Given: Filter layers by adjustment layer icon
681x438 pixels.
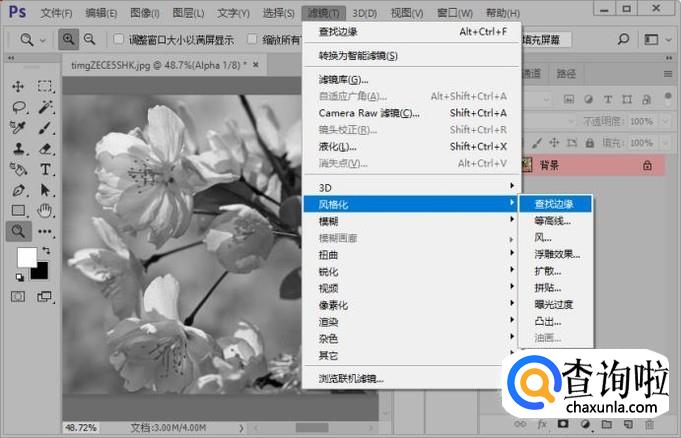Looking at the screenshot, I should [x=588, y=100].
